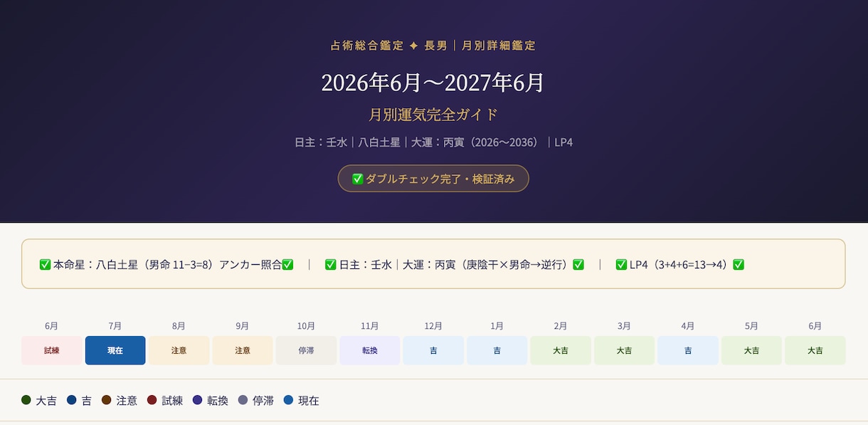Click the text LP4(3+4+6=13→4)

[681, 265]
